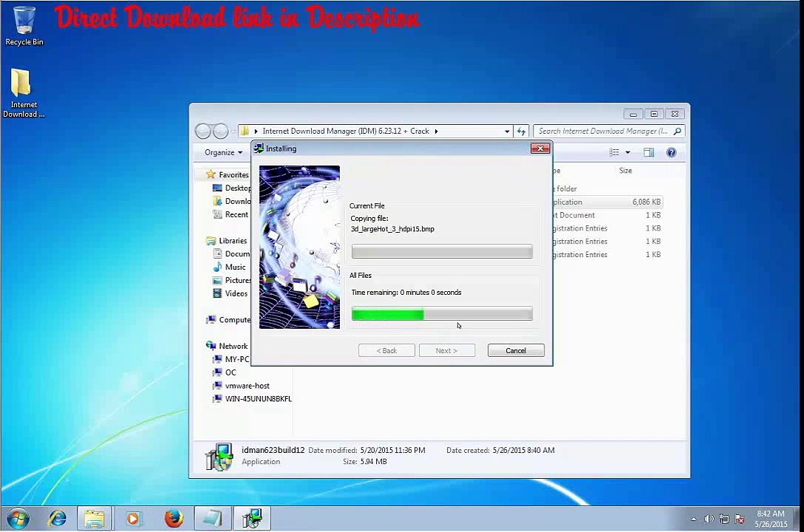Viewport: 804px width, 532px height.
Task: Click the disabled Back button in installer
Action: pyautogui.click(x=386, y=350)
